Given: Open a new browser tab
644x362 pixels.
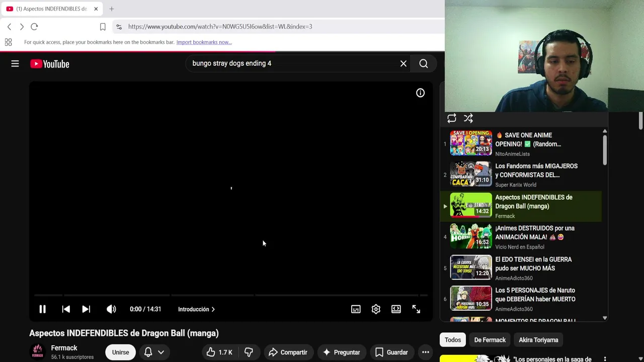Looking at the screenshot, I should 111,9.
